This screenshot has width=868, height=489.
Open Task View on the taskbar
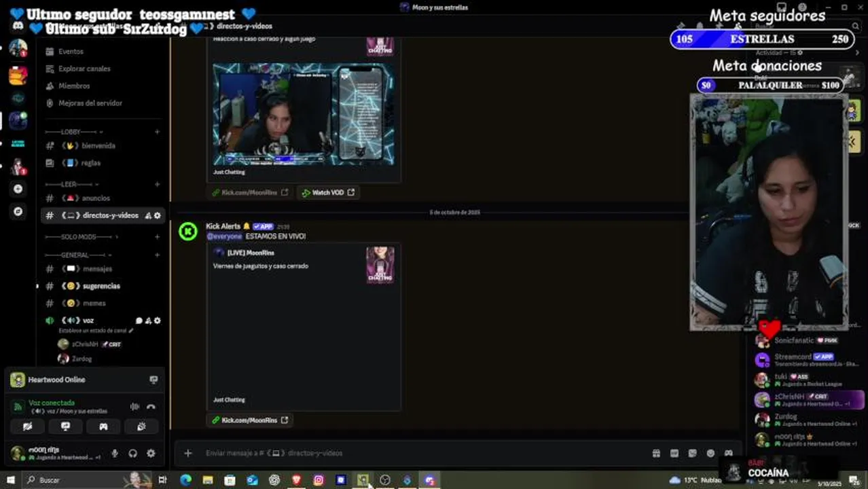point(162,480)
